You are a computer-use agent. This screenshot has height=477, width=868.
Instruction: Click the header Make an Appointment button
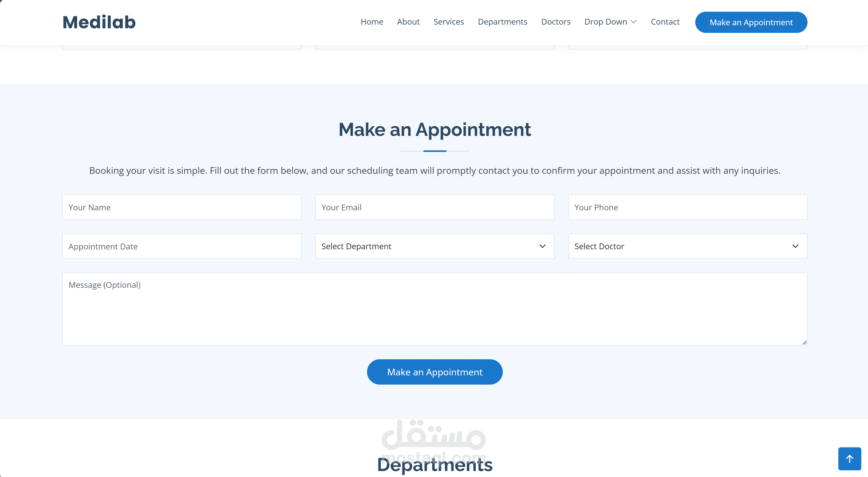pyautogui.click(x=751, y=22)
